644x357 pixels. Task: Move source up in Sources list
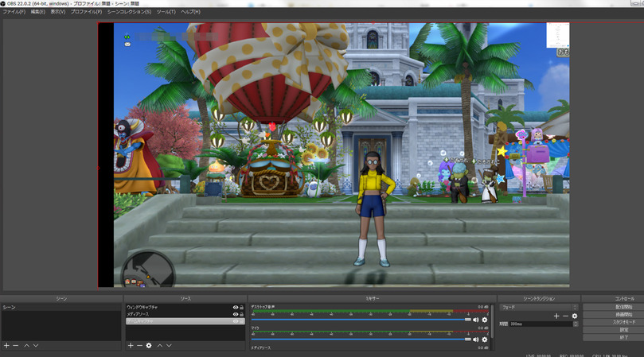(x=160, y=346)
